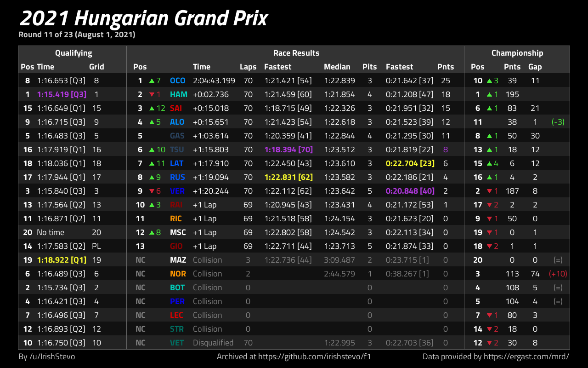Click the Pits column header
Screen dimensions: 588x368
[370, 67]
